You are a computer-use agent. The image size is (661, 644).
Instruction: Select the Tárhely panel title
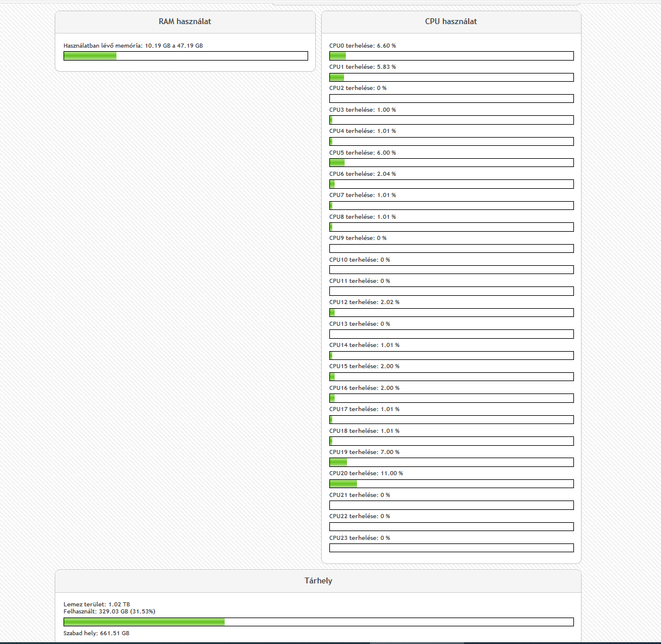pos(318,581)
